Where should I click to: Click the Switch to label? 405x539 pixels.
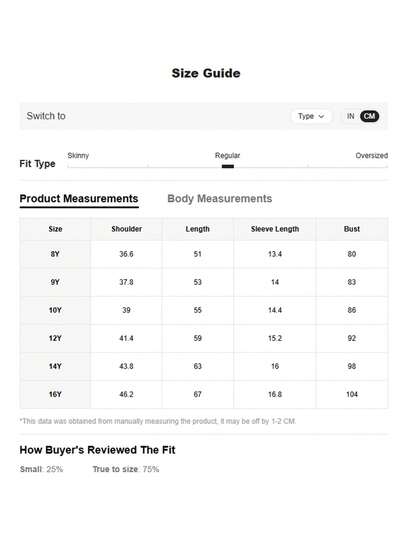[x=46, y=116]
